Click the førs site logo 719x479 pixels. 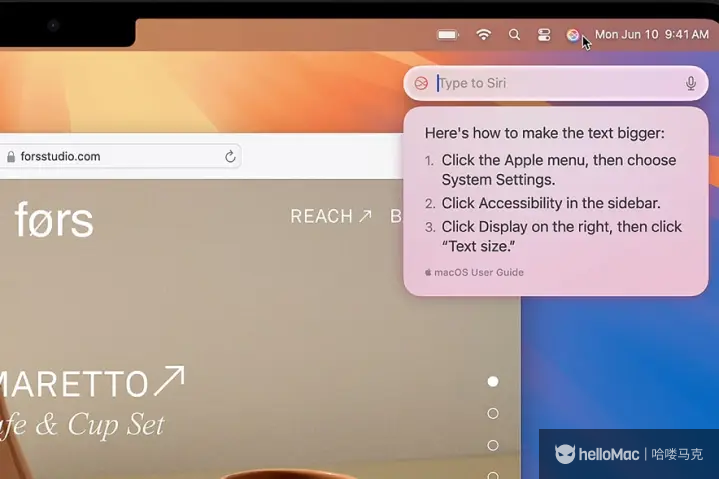(x=54, y=220)
